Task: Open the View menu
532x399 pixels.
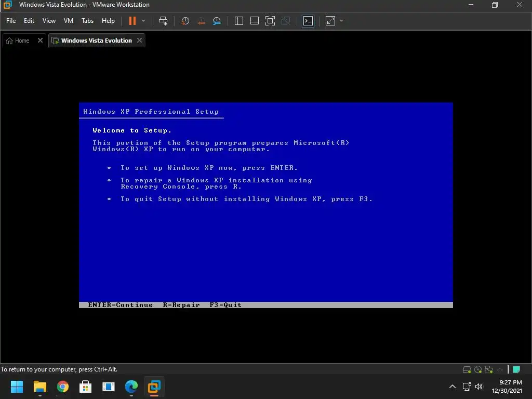Action: pyautogui.click(x=49, y=21)
